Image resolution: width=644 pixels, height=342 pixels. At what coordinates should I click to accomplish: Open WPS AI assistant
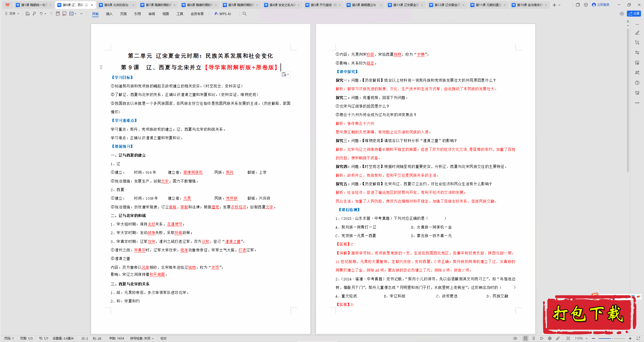[x=223, y=14]
